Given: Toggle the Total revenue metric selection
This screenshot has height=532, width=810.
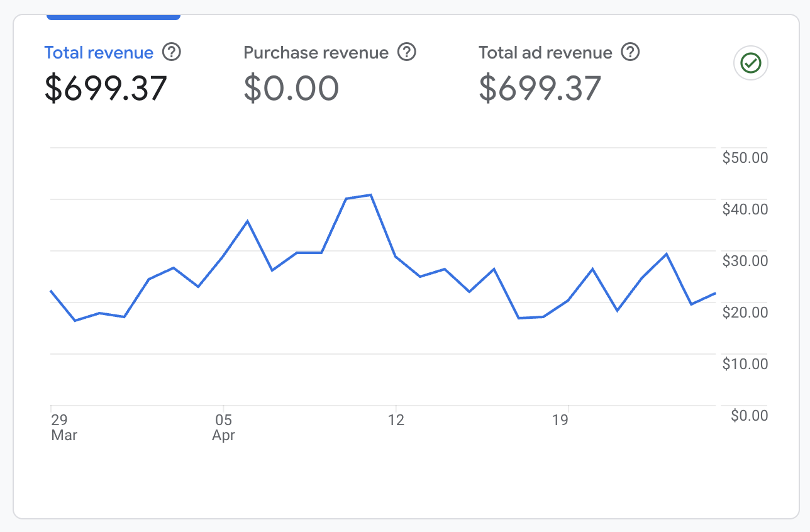Looking at the screenshot, I should [x=99, y=53].
